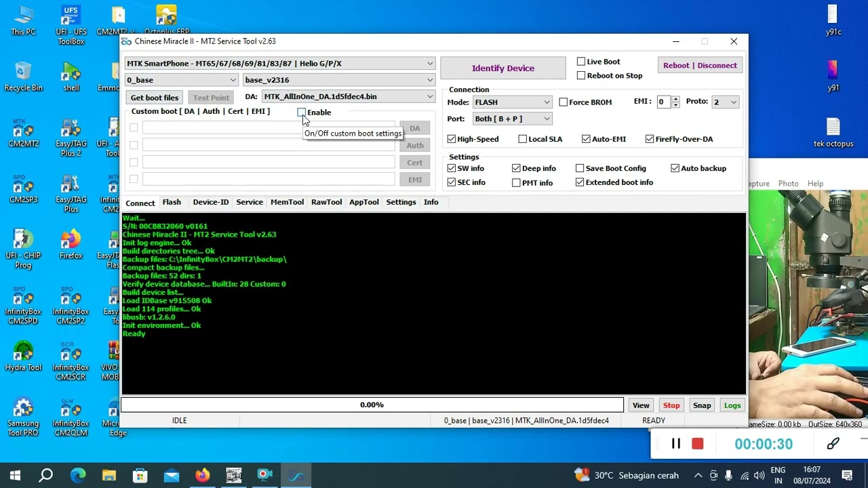Open File Explorer from the taskbar

coord(109,475)
